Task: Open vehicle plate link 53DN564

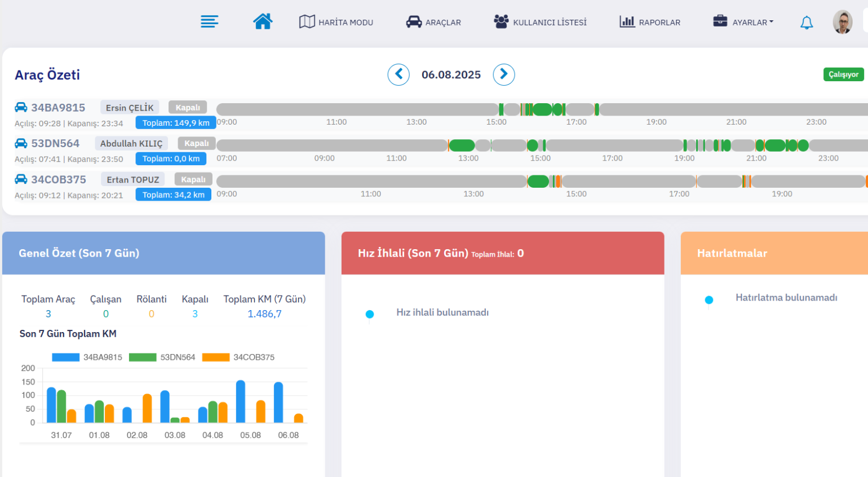Action: (55, 143)
